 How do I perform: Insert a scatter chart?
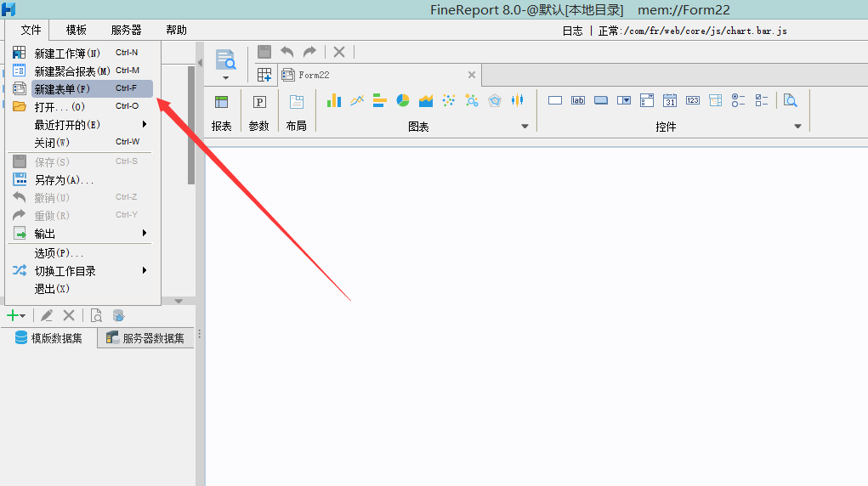(449, 100)
